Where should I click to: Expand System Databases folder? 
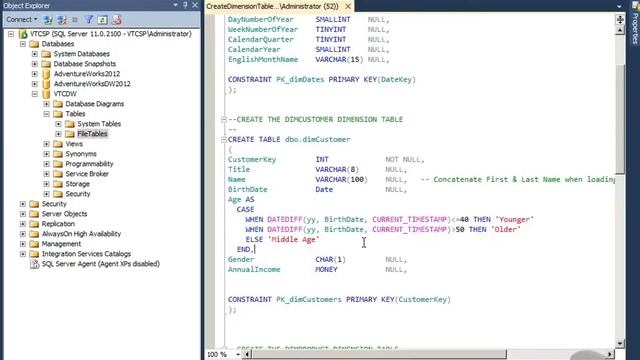point(35,54)
